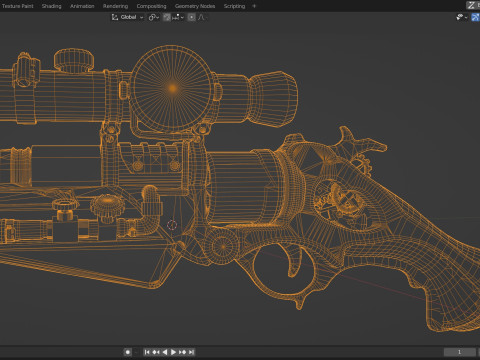Open the snapping options dropdown
This screenshot has height=360, width=480.
178,17
